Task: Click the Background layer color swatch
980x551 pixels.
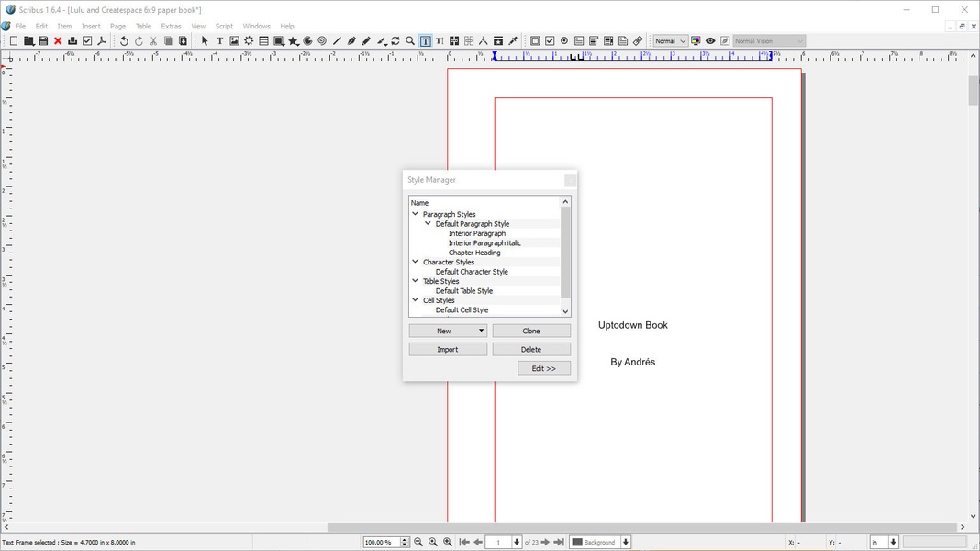Action: click(x=578, y=543)
